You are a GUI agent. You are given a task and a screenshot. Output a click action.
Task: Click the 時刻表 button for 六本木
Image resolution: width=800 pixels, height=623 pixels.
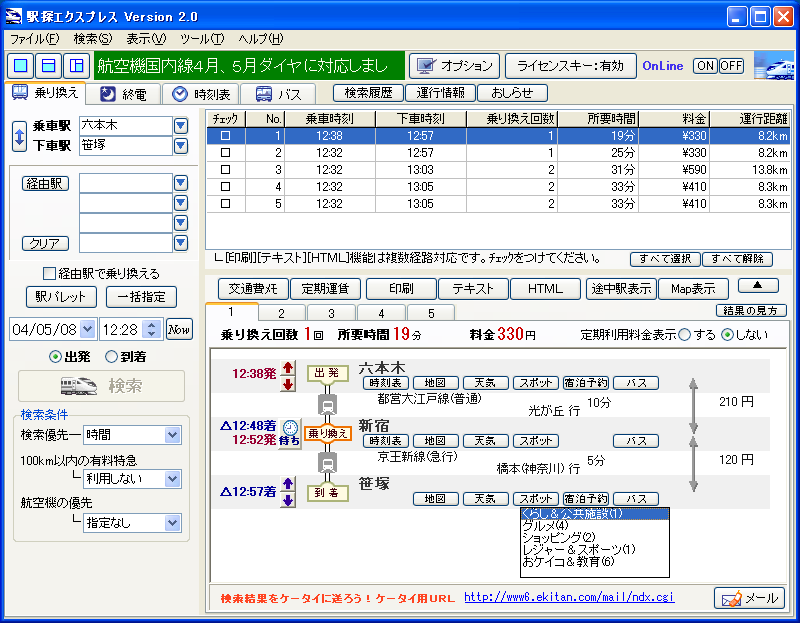coord(385,383)
